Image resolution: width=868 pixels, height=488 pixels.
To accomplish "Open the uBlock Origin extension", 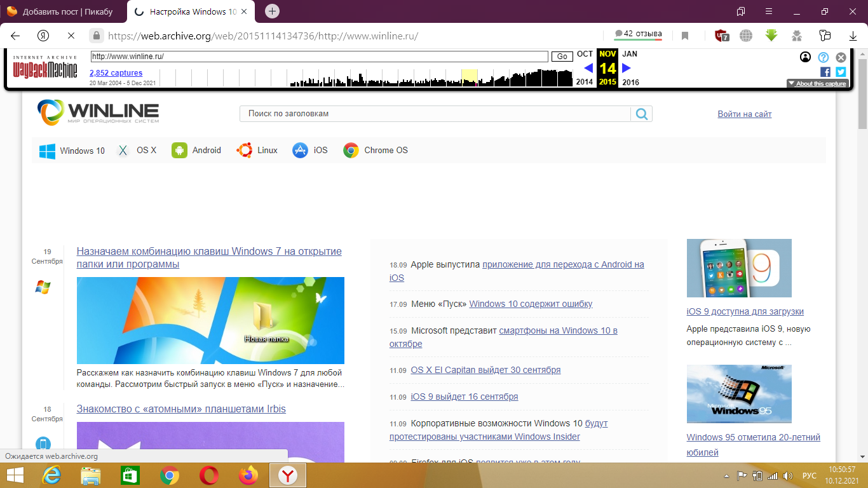I will tap(722, 36).
